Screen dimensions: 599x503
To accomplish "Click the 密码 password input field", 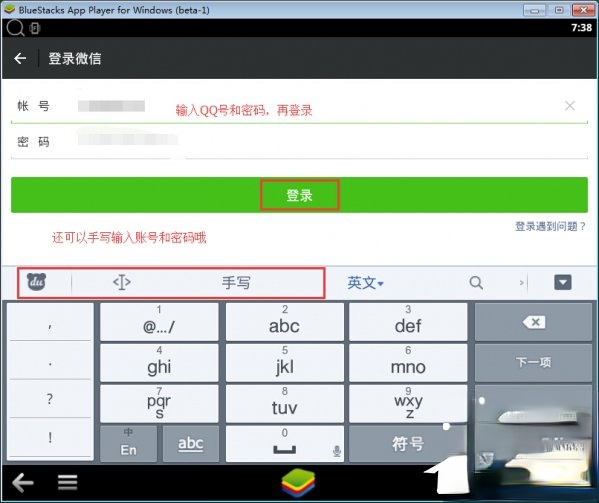I will [x=299, y=142].
